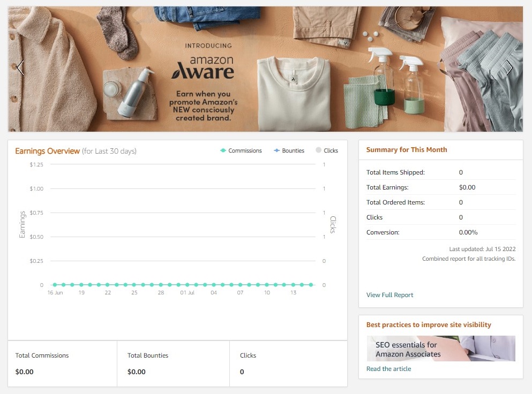Go to next banner slide arrow

[509, 68]
